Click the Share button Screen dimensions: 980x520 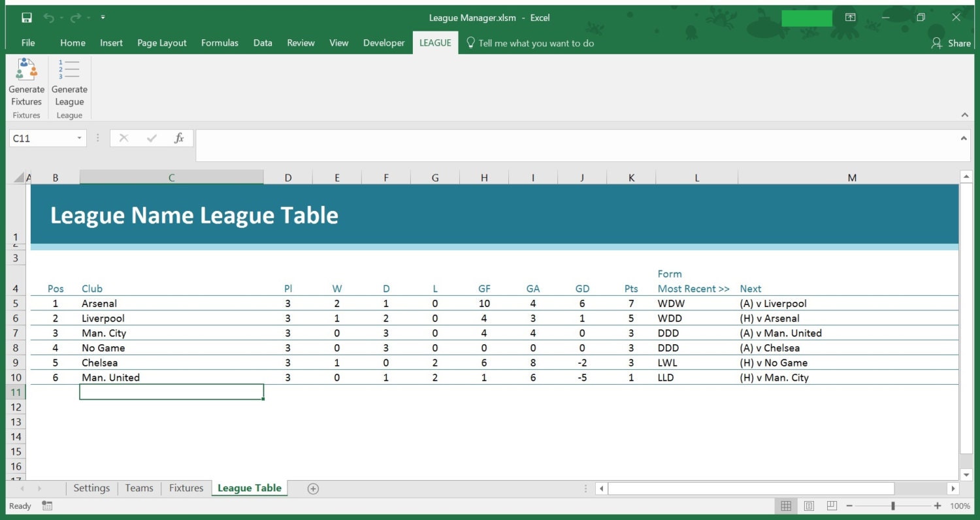[x=951, y=43]
